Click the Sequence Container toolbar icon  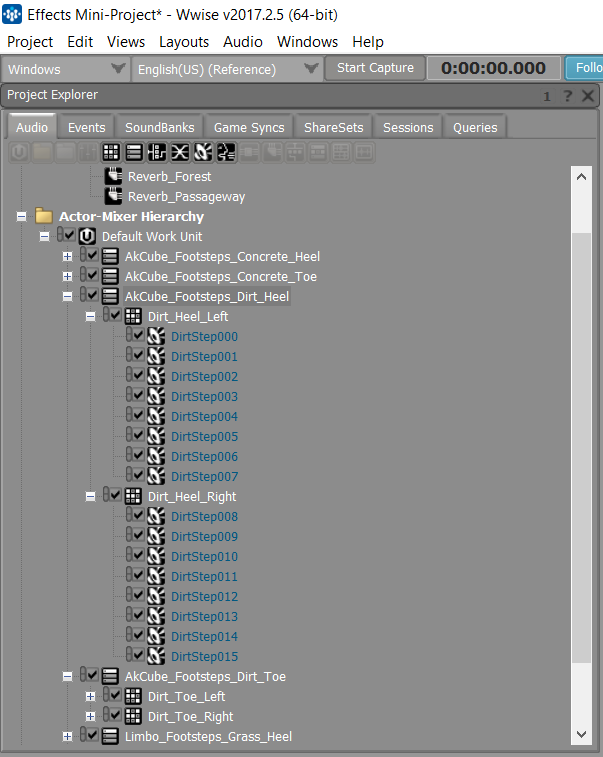point(134,153)
